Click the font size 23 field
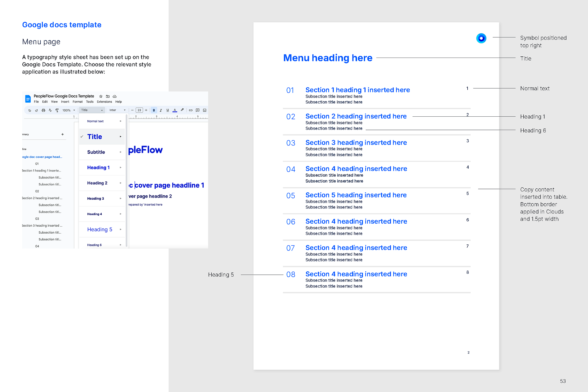 pyautogui.click(x=139, y=110)
